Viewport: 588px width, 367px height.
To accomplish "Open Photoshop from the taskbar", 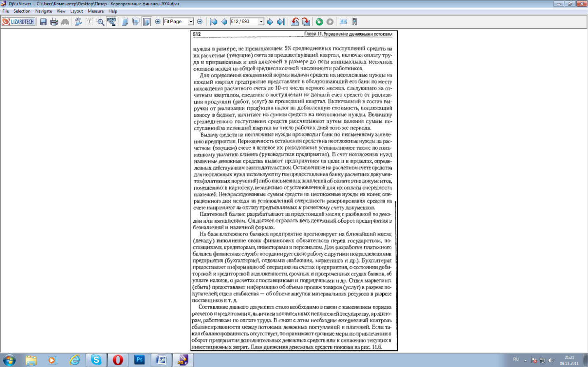I will point(139,360).
